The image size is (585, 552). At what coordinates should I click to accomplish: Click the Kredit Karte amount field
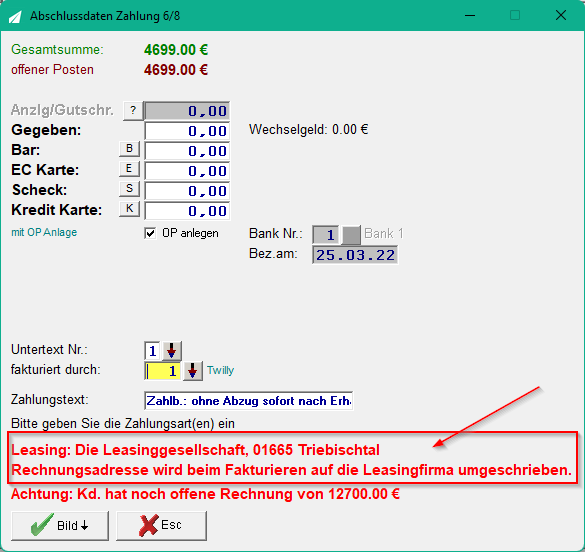click(x=187, y=211)
